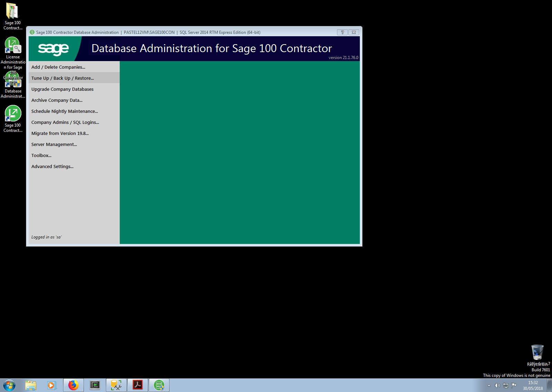Open Server Management menu
Viewport: 552px width, 392px height.
74,144
